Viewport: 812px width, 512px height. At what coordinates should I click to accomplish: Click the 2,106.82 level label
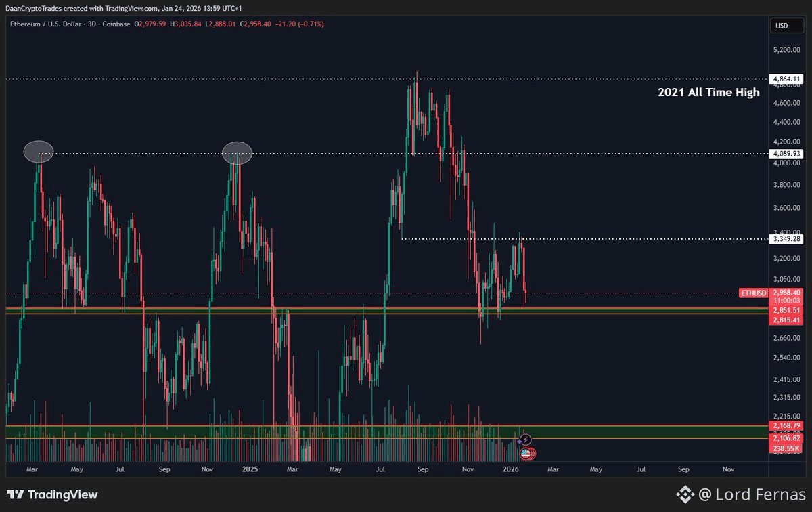(786, 439)
